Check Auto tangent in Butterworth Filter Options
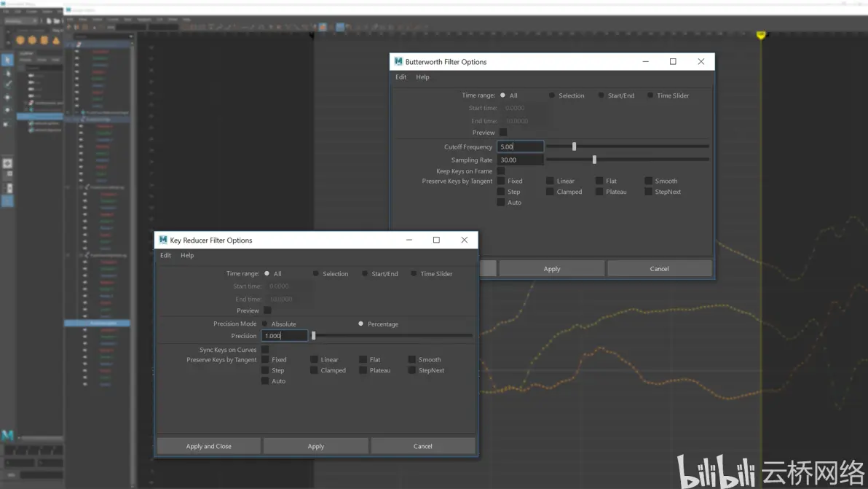This screenshot has width=868, height=489. 501,202
